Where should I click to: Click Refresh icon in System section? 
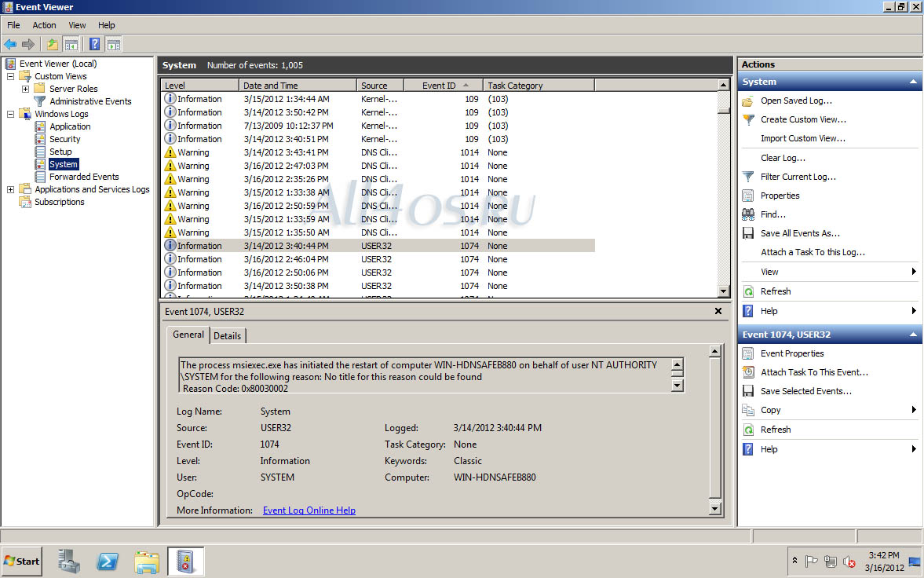748,291
